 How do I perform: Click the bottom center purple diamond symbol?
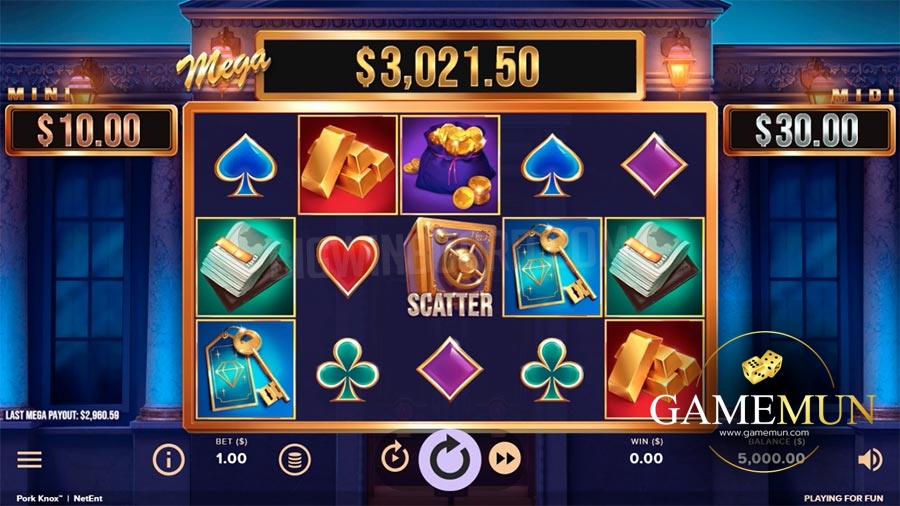pos(450,369)
